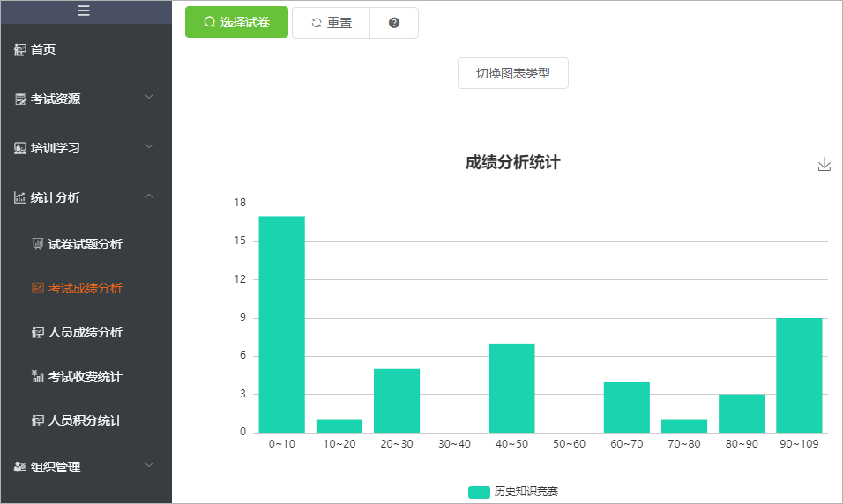The width and height of the screenshot is (843, 504).
Task: Click the 0~10 score range bar
Action: pyautogui.click(x=282, y=324)
